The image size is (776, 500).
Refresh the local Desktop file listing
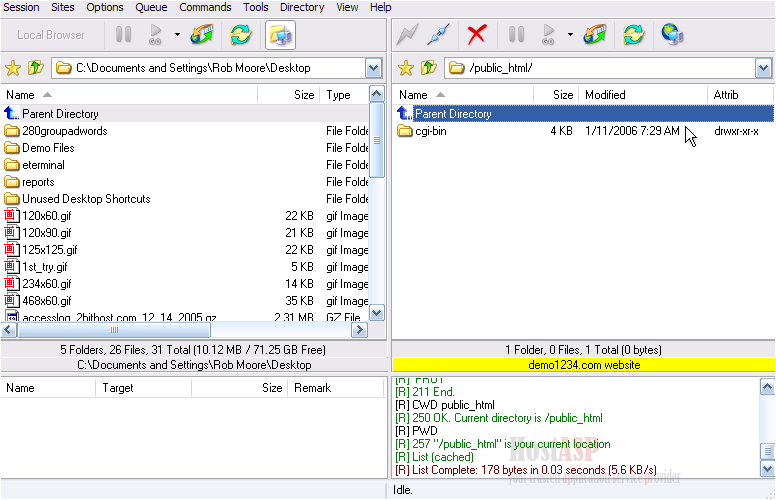[x=240, y=35]
